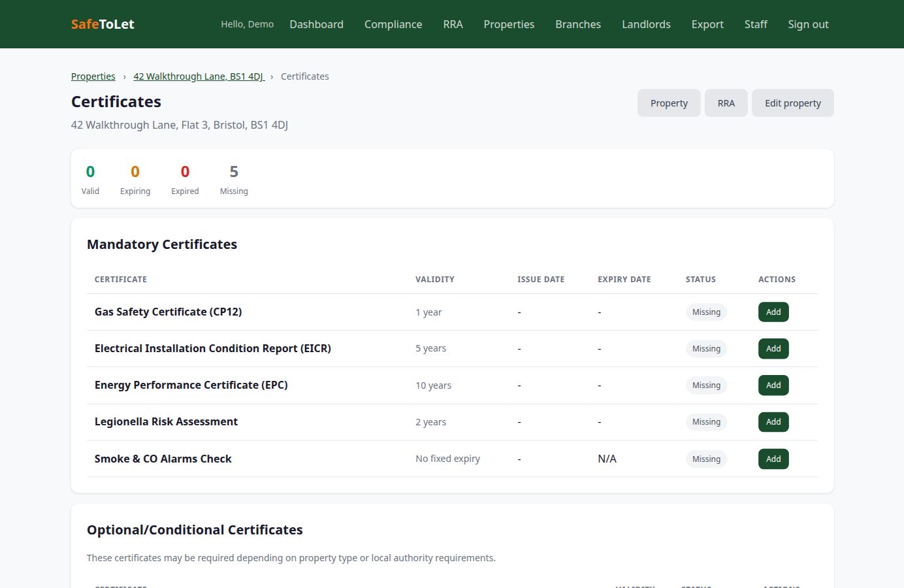This screenshot has height=588, width=904.
Task: Go to the Export page
Action: click(x=707, y=24)
